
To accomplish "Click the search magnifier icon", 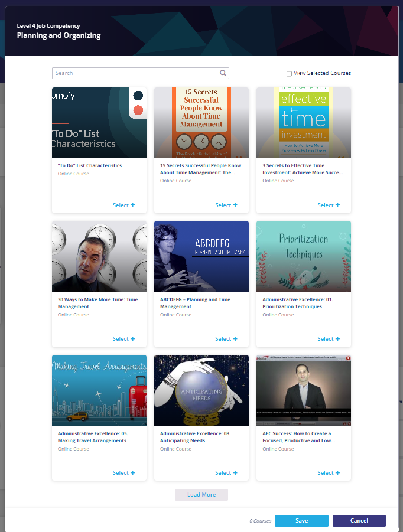I will pos(223,73).
